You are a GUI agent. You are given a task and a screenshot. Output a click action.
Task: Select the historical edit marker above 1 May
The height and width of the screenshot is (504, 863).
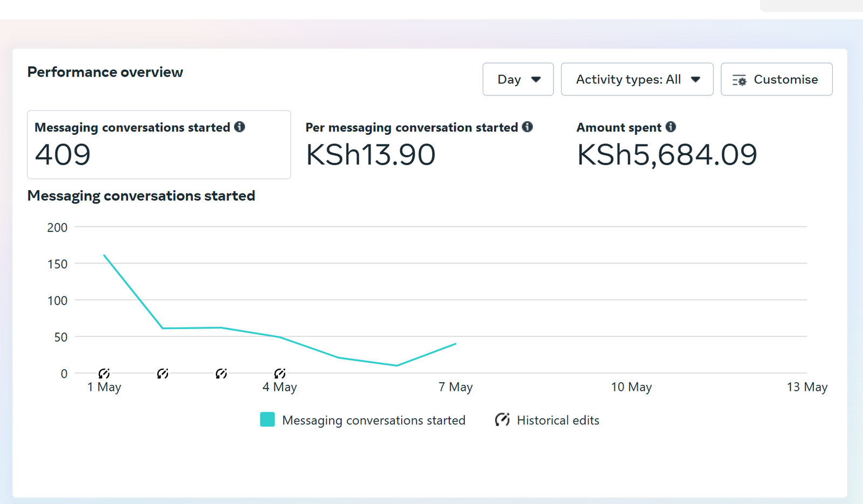104,374
